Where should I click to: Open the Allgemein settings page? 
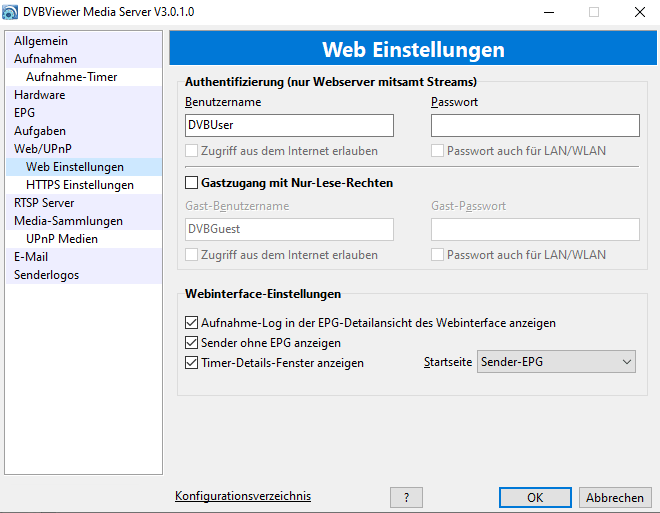click(84, 41)
